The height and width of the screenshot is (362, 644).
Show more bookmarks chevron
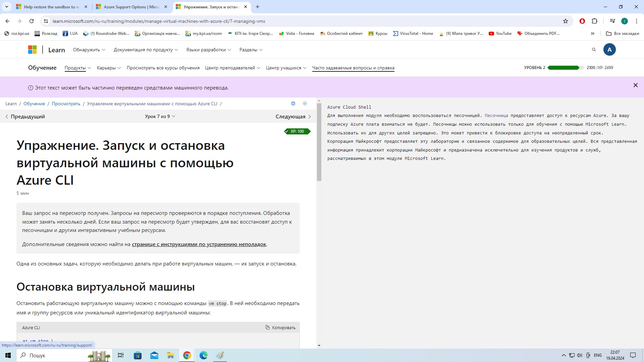(x=593, y=34)
